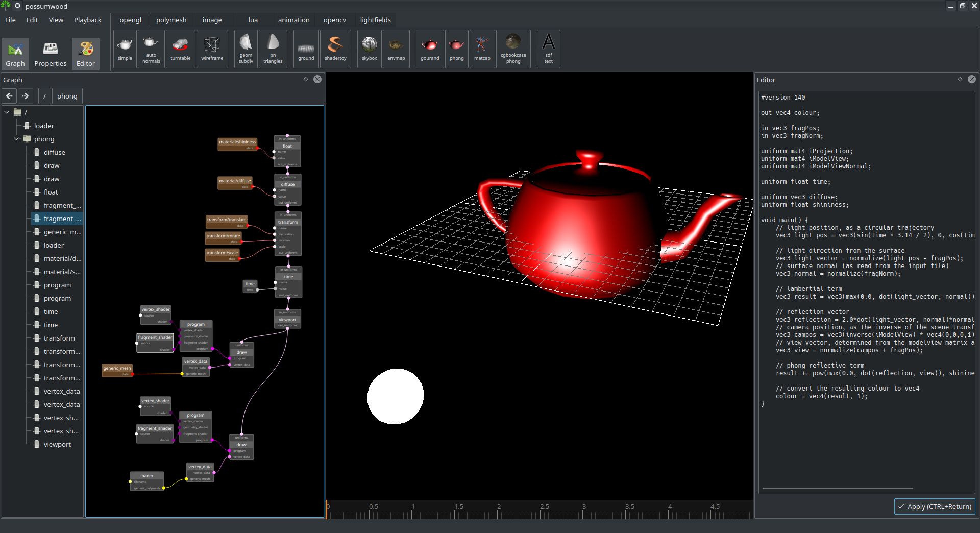Click the sdf text icon
The image size is (980, 533).
point(548,49)
